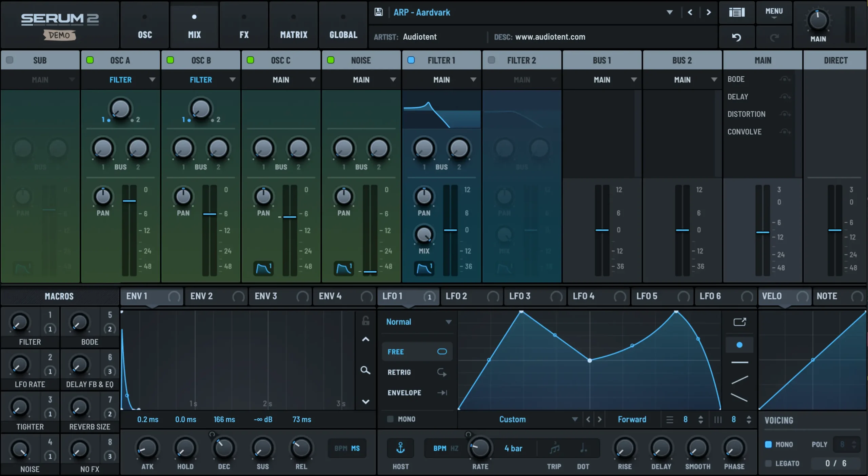Image resolution: width=868 pixels, height=476 pixels.
Task: Save the current preset using the floppy disk icon
Action: point(378,12)
